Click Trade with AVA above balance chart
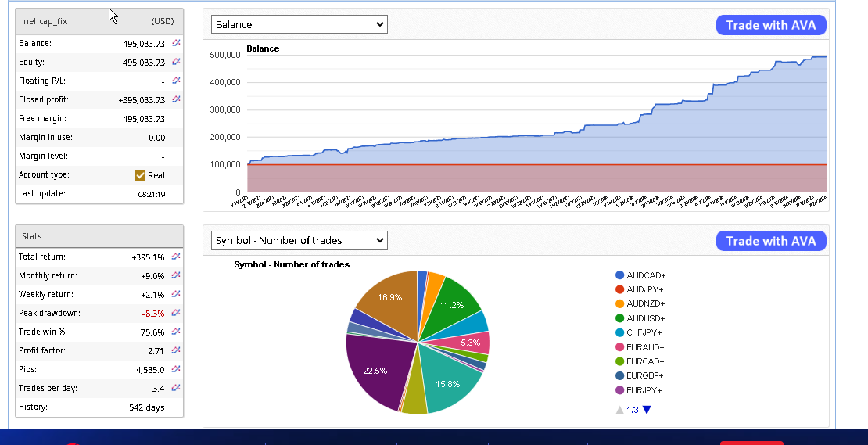Screen dimensions: 868x445 [770, 25]
